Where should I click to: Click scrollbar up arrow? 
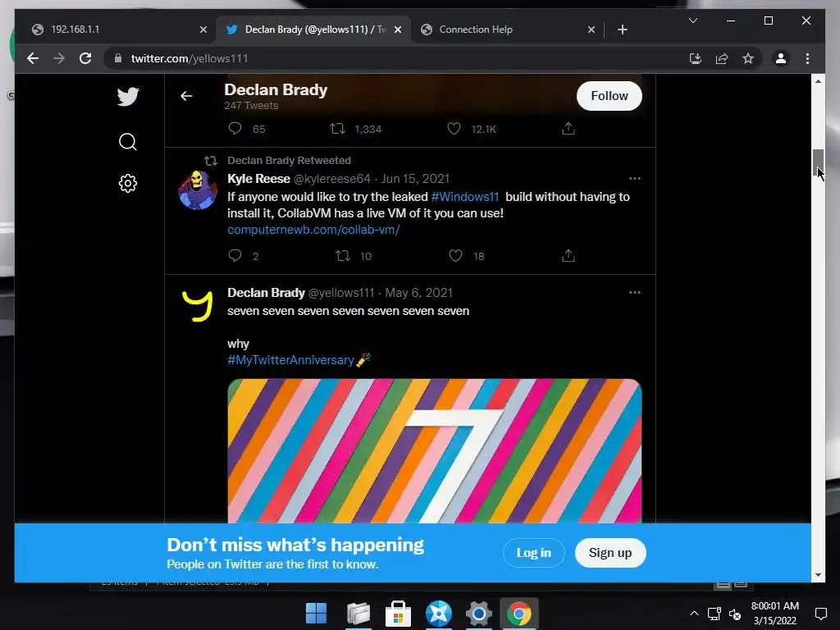[818, 81]
